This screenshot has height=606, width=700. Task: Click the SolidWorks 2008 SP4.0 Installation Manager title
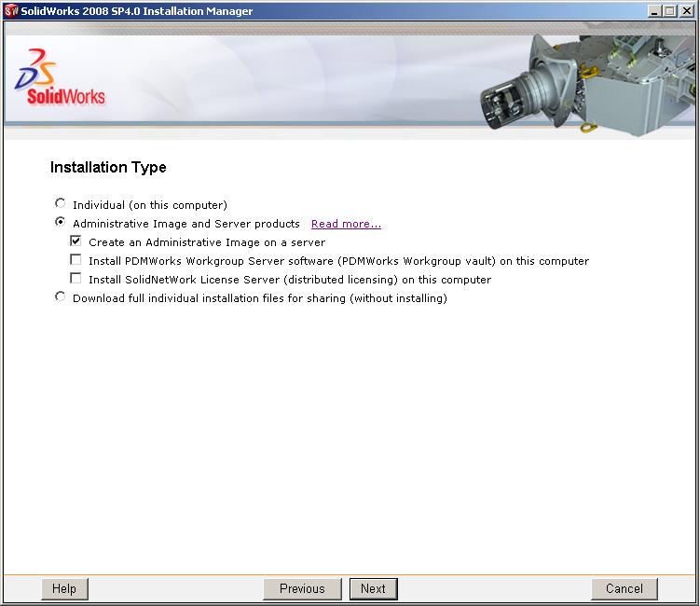click(x=137, y=10)
